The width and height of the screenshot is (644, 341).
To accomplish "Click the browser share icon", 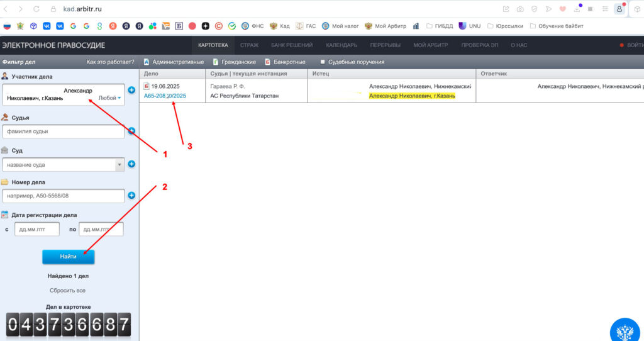I will point(506,9).
